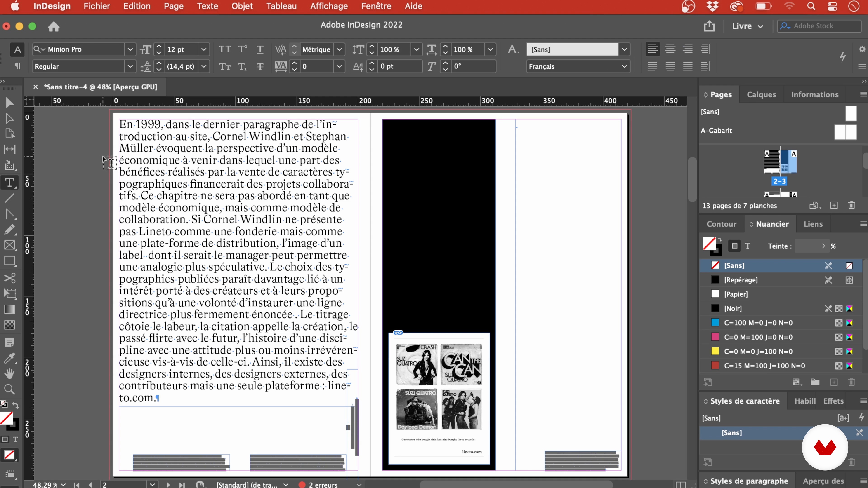Image resolution: width=868 pixels, height=488 pixels.
Task: Open the page number dropdown in status bar
Action: point(153,485)
